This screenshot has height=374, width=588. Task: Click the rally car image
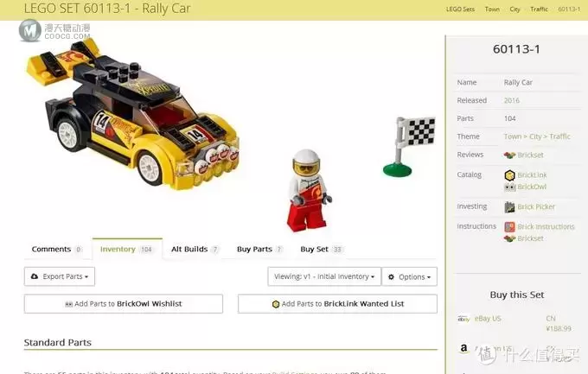133,114
